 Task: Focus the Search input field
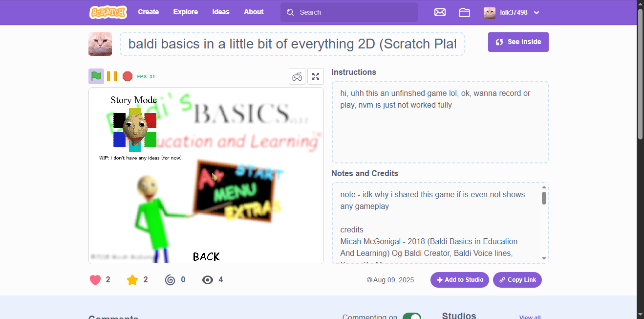tap(349, 12)
